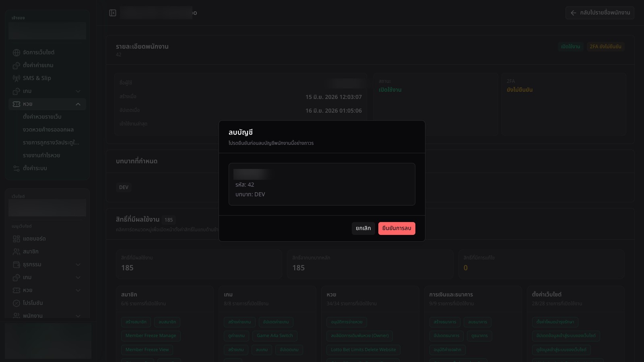Click สร้างสมาชิก permission tag
The width and height of the screenshot is (644, 362).
[x=136, y=322]
